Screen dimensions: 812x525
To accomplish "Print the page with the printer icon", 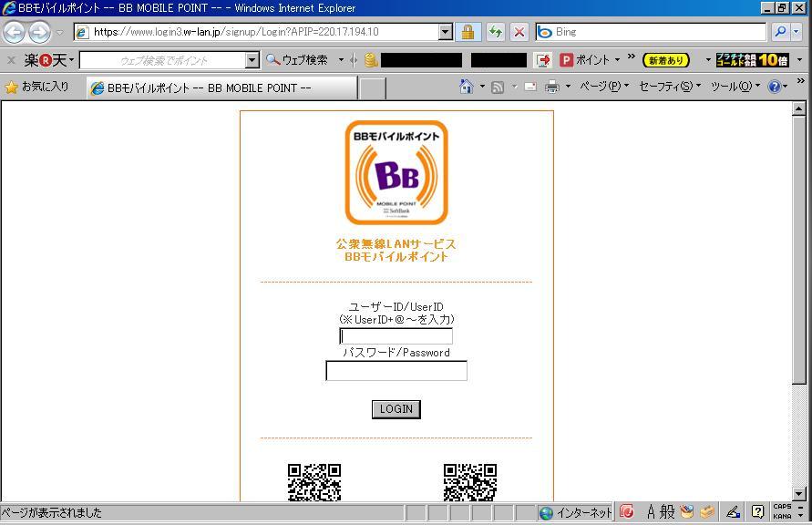I will (x=552, y=87).
